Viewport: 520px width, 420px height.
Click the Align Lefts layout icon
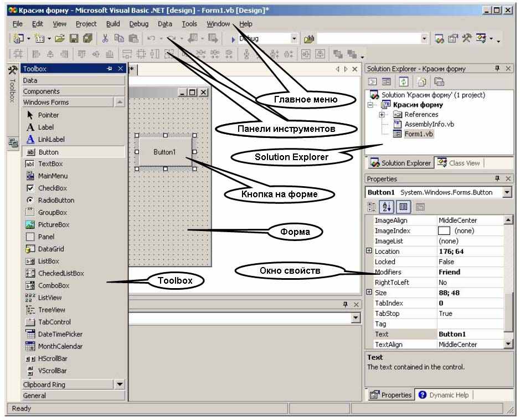pyautogui.click(x=35, y=54)
